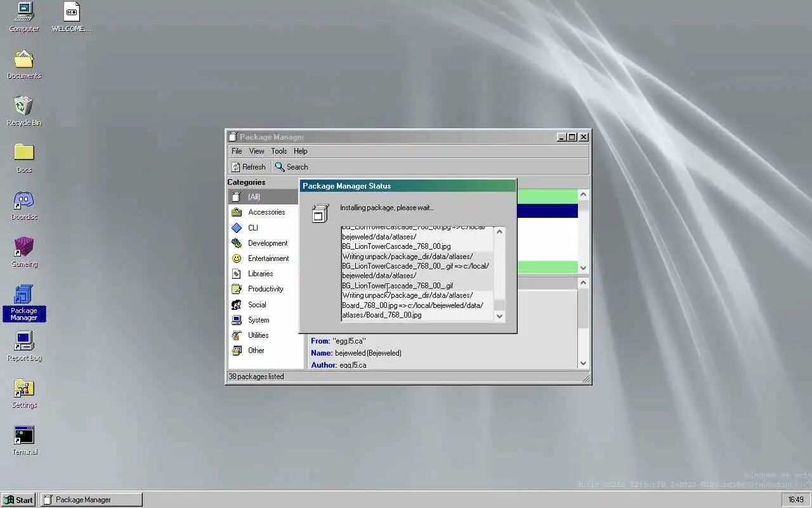Open the Report Bug shortcut icon

coord(23,341)
